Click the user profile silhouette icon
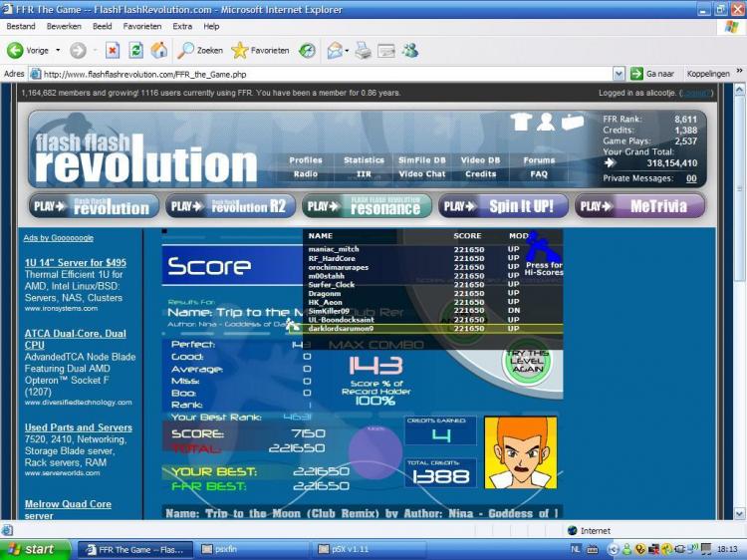Image resolution: width=747 pixels, height=560 pixels. click(x=546, y=122)
